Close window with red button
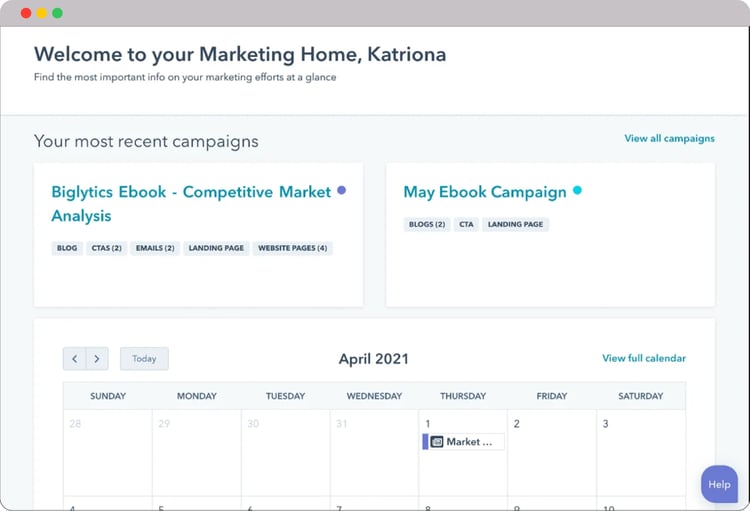This screenshot has width=750, height=511. click(26, 13)
